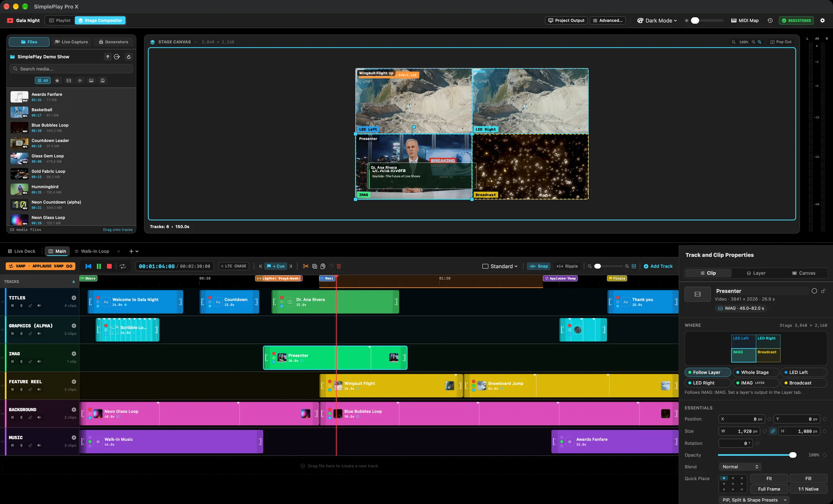This screenshot has width=833, height=504.
Task: Click the Position X keyframe diamond icon
Action: click(x=769, y=419)
